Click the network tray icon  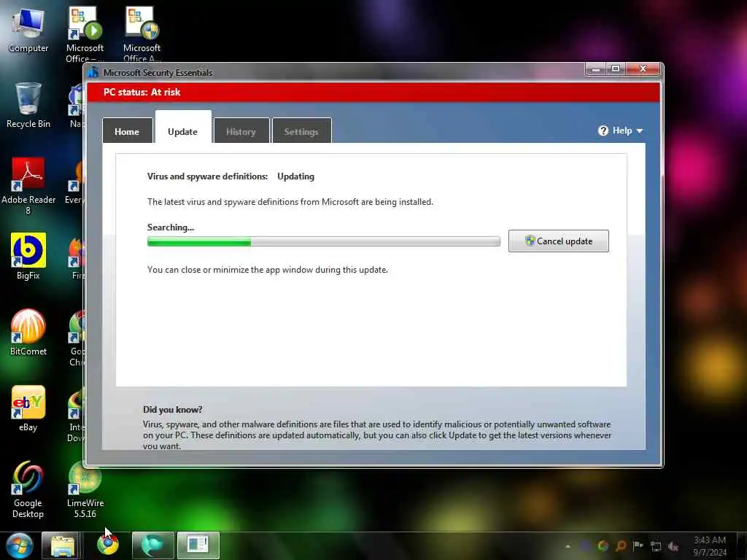[x=656, y=547]
